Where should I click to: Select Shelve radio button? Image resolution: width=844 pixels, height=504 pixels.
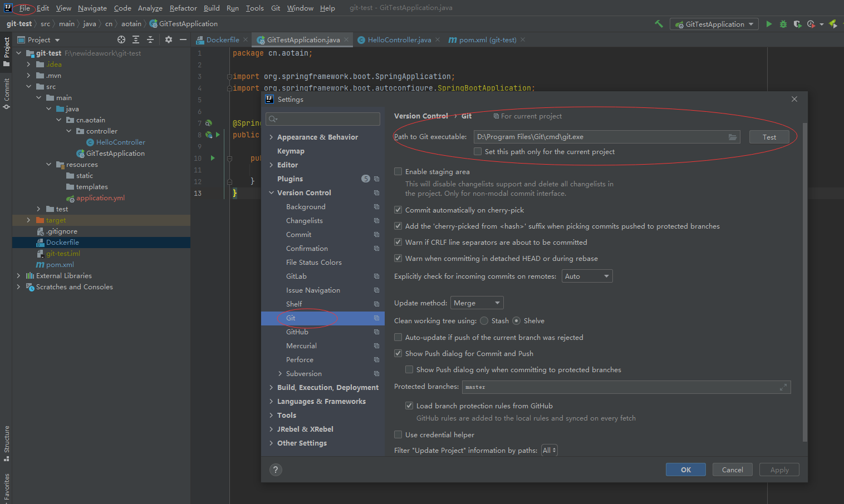517,320
